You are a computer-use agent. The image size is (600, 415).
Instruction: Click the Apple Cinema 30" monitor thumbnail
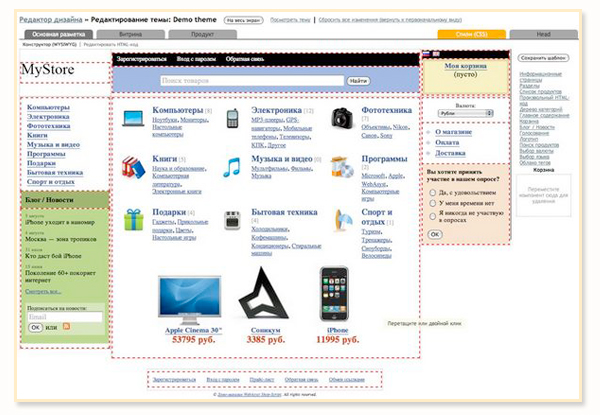point(190,300)
